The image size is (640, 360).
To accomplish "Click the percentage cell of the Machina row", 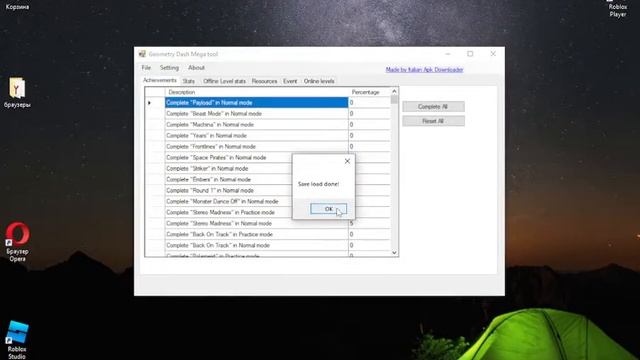I will [x=369, y=124].
